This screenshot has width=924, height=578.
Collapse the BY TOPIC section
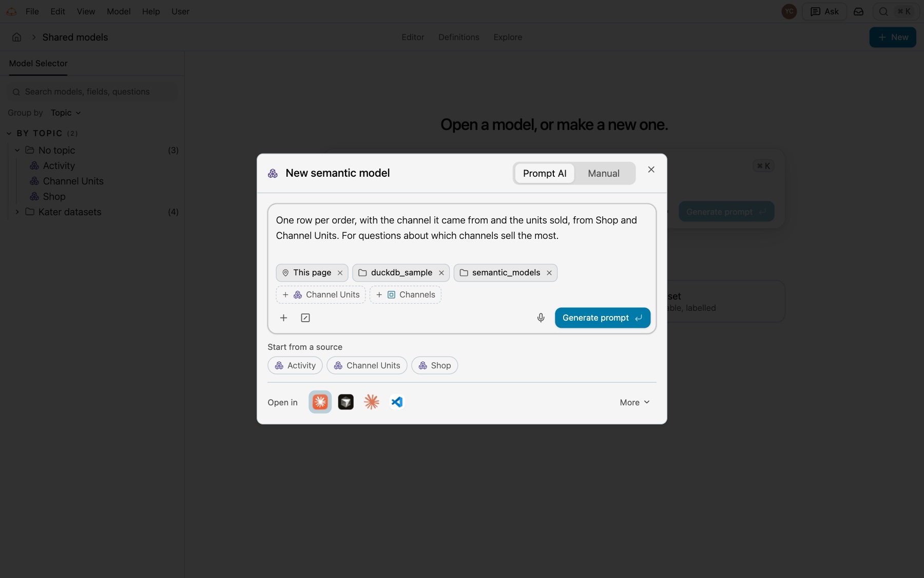coord(9,133)
